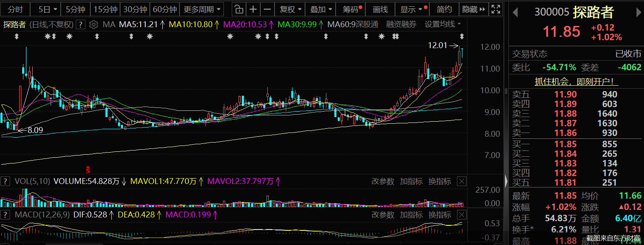The height and width of the screenshot is (245, 644).
Task: Close the MACD indicator panel
Action: pos(461,215)
